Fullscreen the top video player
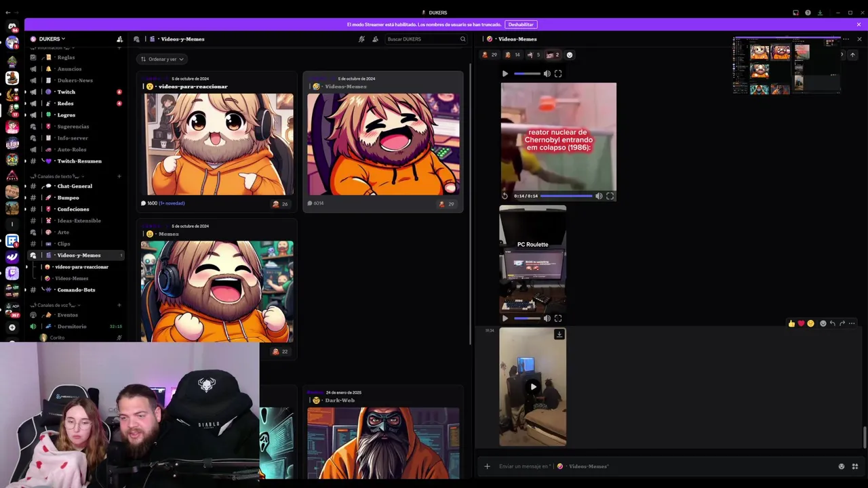The height and width of the screenshot is (488, 868). (x=558, y=74)
